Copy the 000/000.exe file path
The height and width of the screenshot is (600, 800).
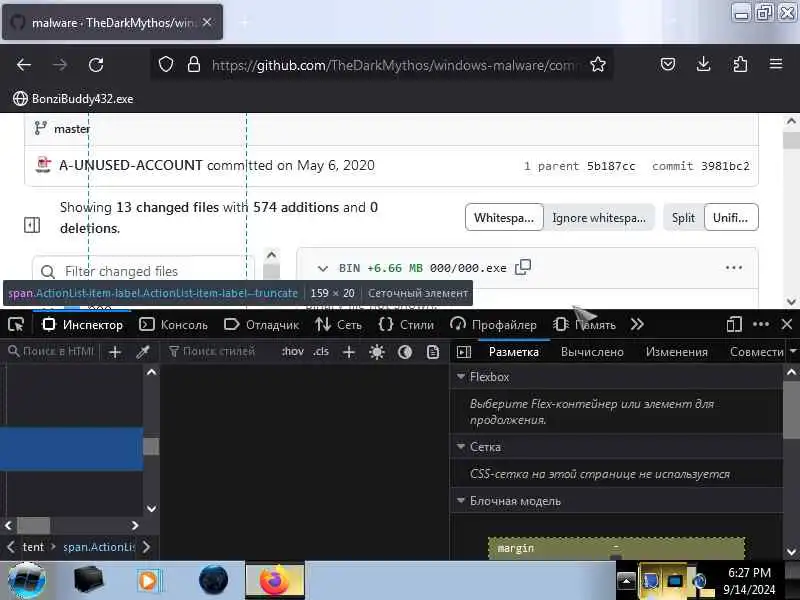tap(523, 267)
